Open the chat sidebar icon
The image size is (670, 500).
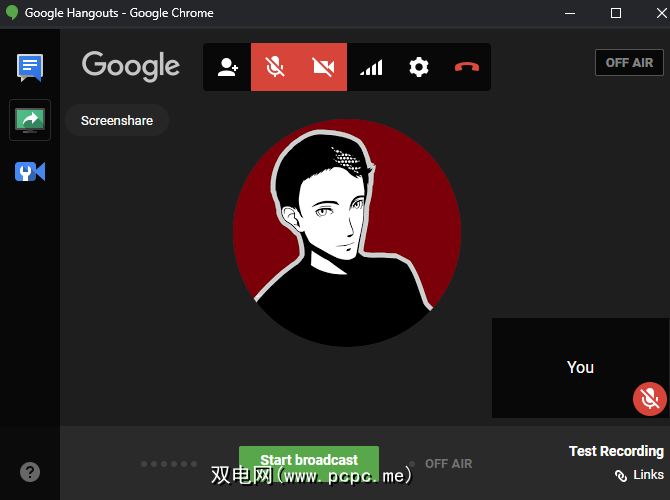pos(30,68)
